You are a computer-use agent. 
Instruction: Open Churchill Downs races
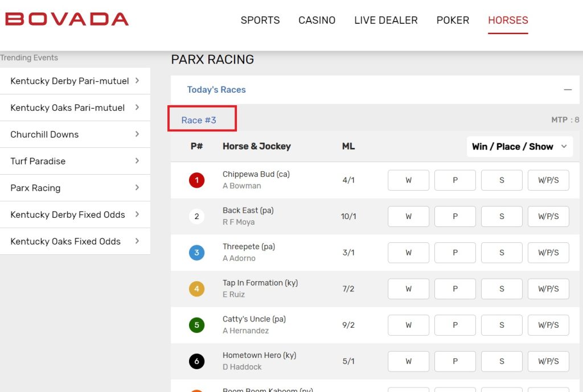pos(75,134)
